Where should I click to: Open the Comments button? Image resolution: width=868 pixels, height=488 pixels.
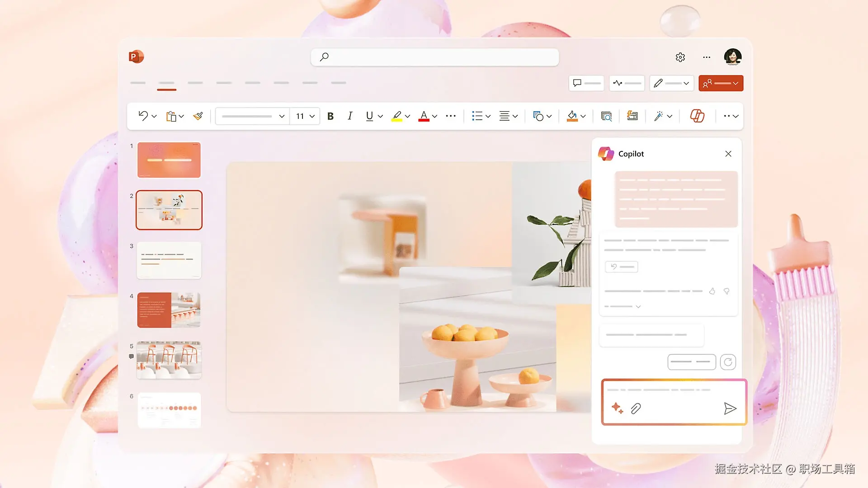point(586,83)
